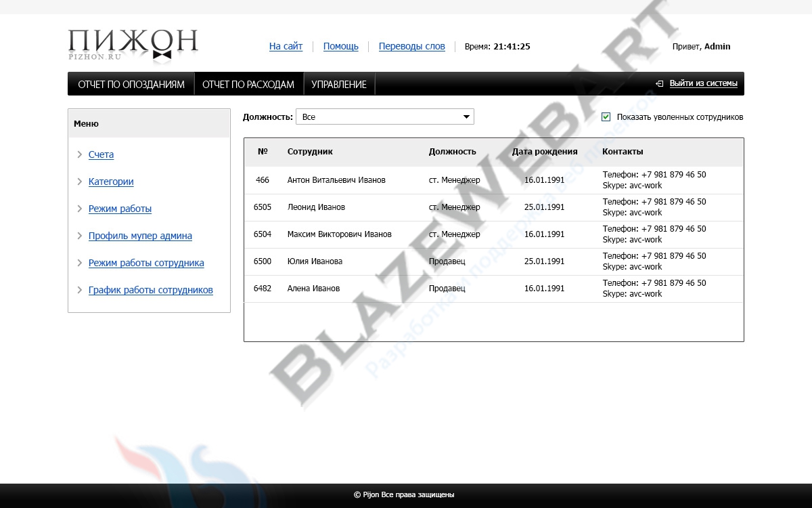The image size is (812, 508).
Task: Open the Помощь link
Action: [x=340, y=47]
